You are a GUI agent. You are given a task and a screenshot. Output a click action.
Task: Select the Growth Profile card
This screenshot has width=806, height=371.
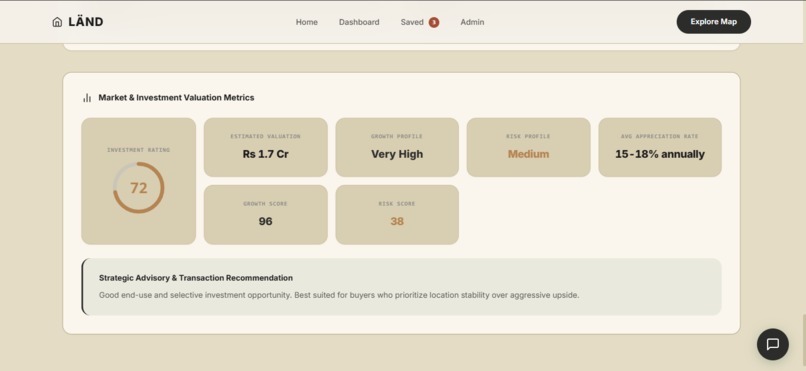(x=397, y=147)
